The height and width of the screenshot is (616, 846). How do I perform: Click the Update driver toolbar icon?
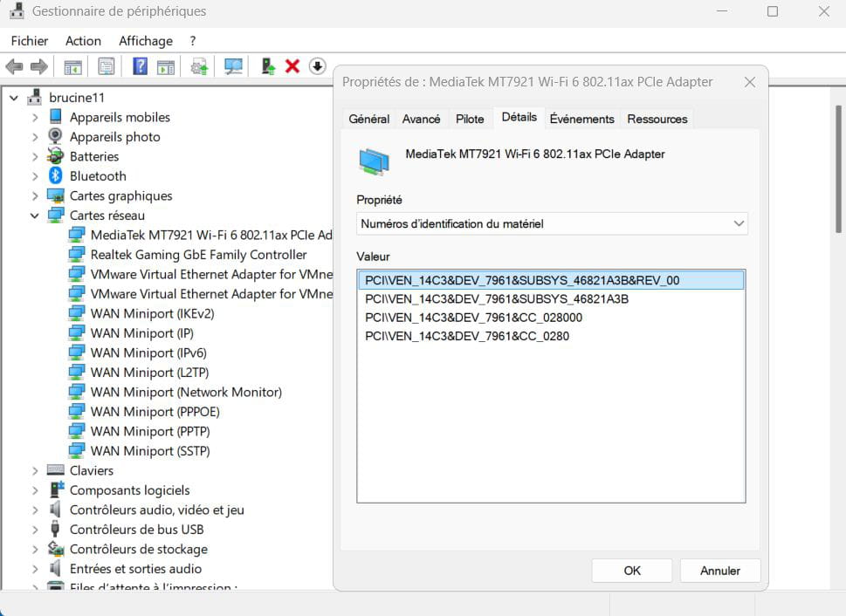click(x=200, y=67)
